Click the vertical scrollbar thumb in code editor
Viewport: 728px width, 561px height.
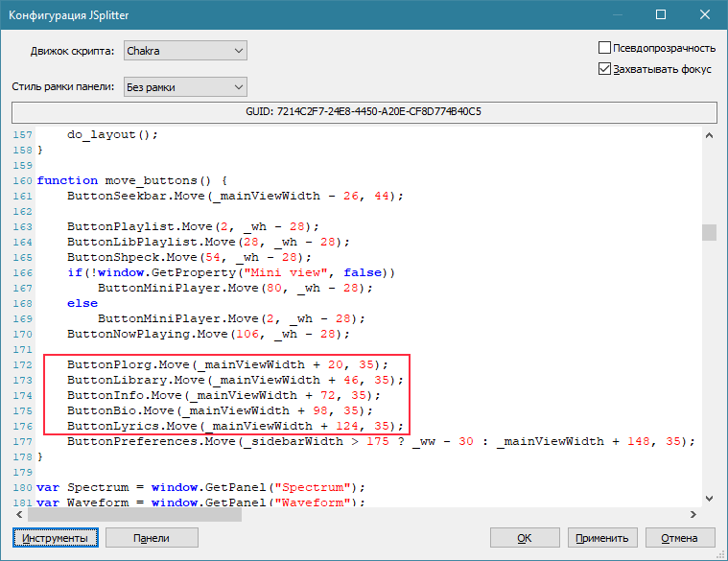[709, 233]
